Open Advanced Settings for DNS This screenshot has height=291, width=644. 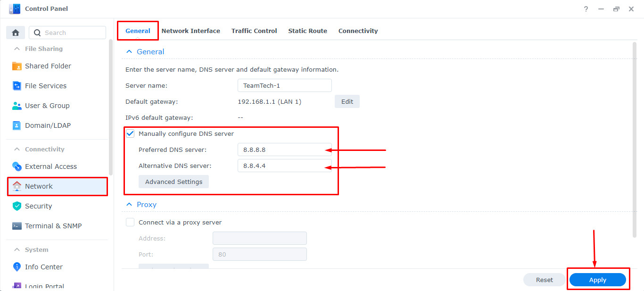(x=173, y=182)
